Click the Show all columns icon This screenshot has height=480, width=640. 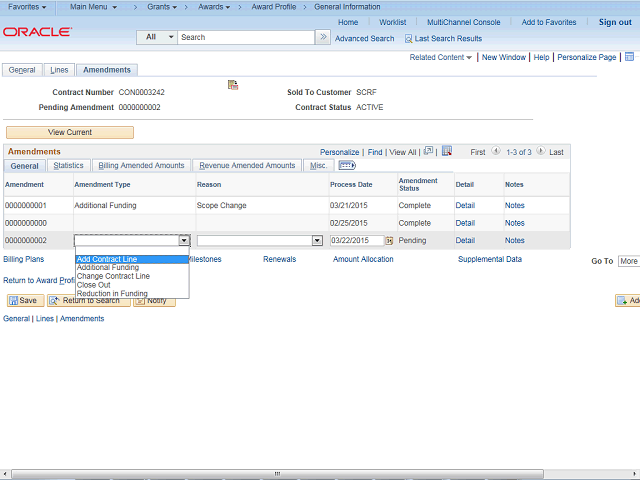pos(347,165)
